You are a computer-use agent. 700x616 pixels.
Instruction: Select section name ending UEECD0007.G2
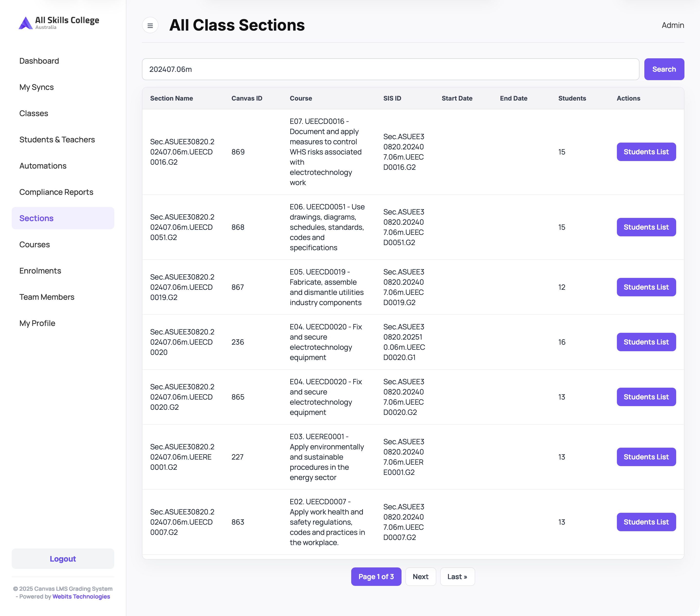(182, 522)
